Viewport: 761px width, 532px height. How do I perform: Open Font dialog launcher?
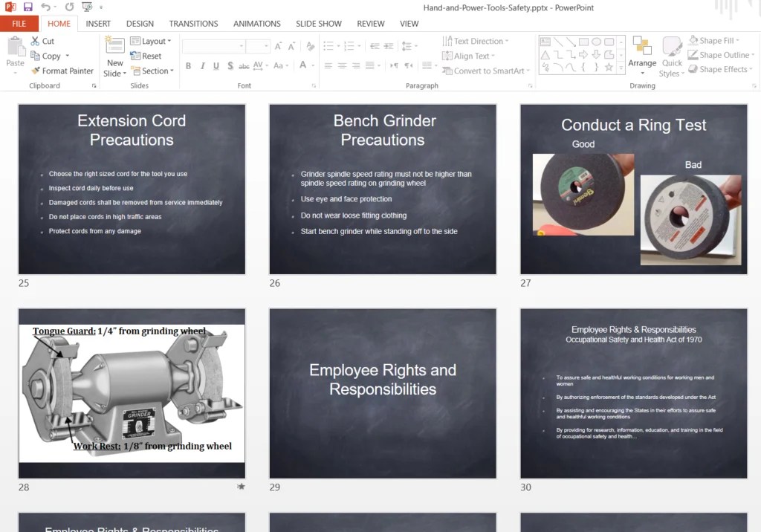pos(314,86)
